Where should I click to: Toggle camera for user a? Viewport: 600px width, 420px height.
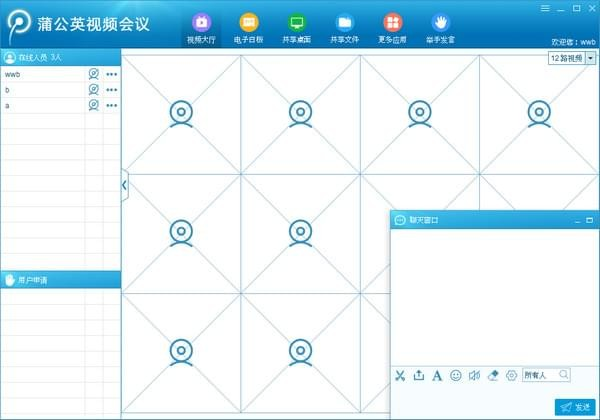click(x=94, y=105)
